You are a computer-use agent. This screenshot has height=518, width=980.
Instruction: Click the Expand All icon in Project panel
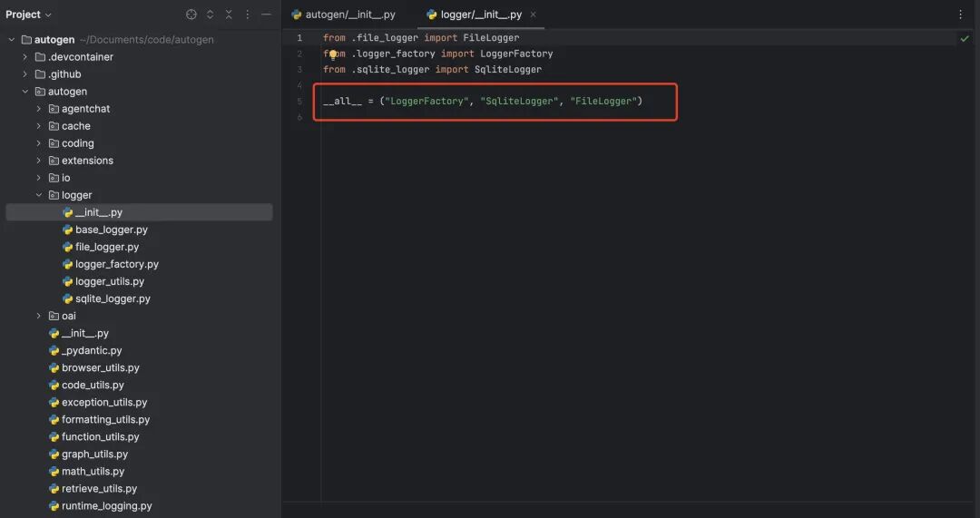pyautogui.click(x=211, y=15)
